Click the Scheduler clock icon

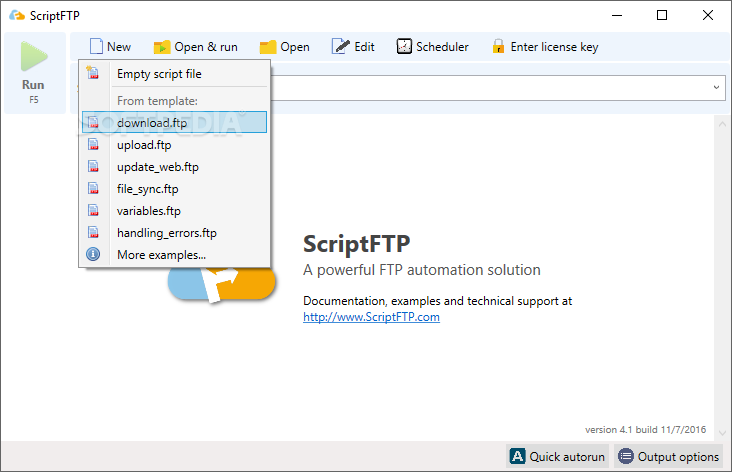coord(404,47)
